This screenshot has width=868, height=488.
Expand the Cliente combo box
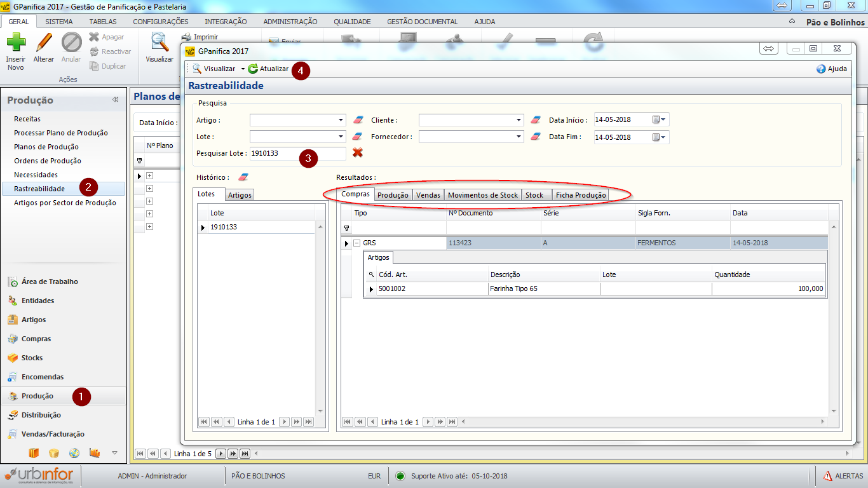click(519, 120)
